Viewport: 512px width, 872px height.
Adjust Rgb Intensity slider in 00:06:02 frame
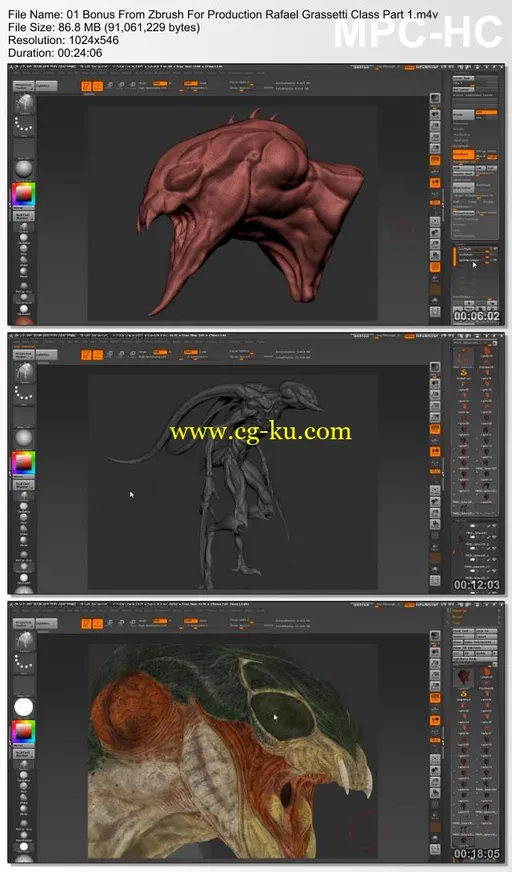[160, 88]
